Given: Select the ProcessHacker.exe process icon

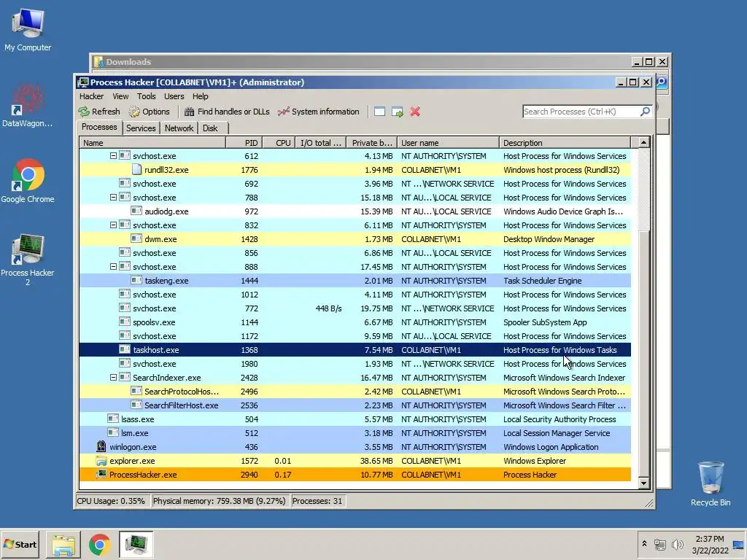Looking at the screenshot, I should click(x=101, y=474).
